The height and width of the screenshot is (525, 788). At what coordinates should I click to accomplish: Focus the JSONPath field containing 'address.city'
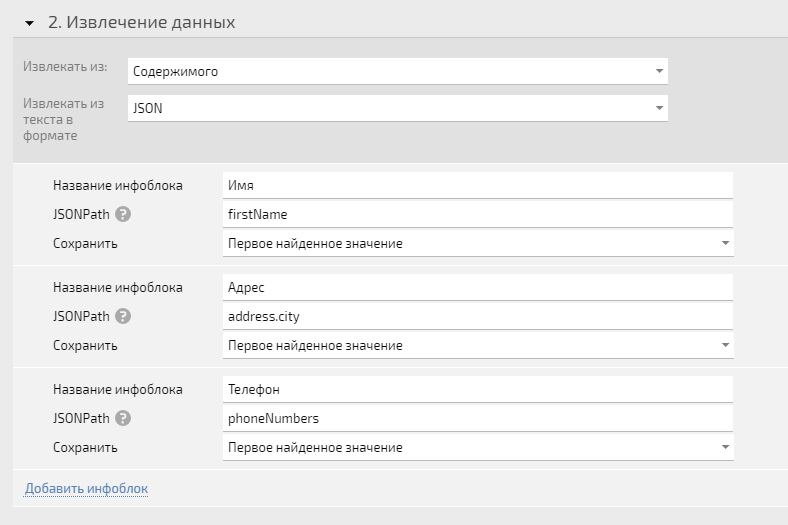[478, 317]
